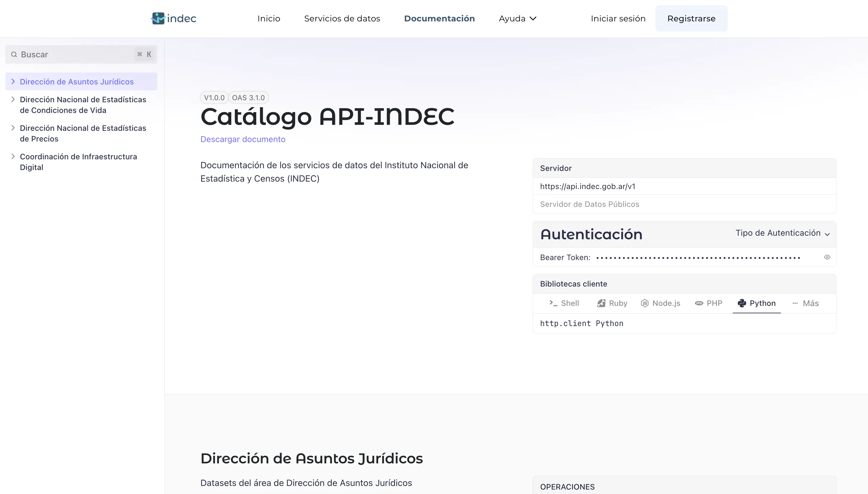The width and height of the screenshot is (868, 494).
Task: Select the Python client library tab
Action: click(x=757, y=303)
